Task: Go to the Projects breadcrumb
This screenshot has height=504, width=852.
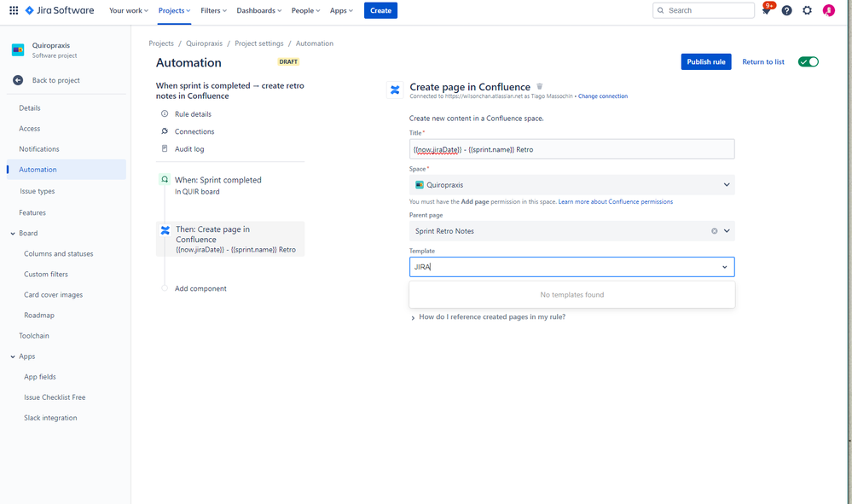Action: [x=161, y=43]
